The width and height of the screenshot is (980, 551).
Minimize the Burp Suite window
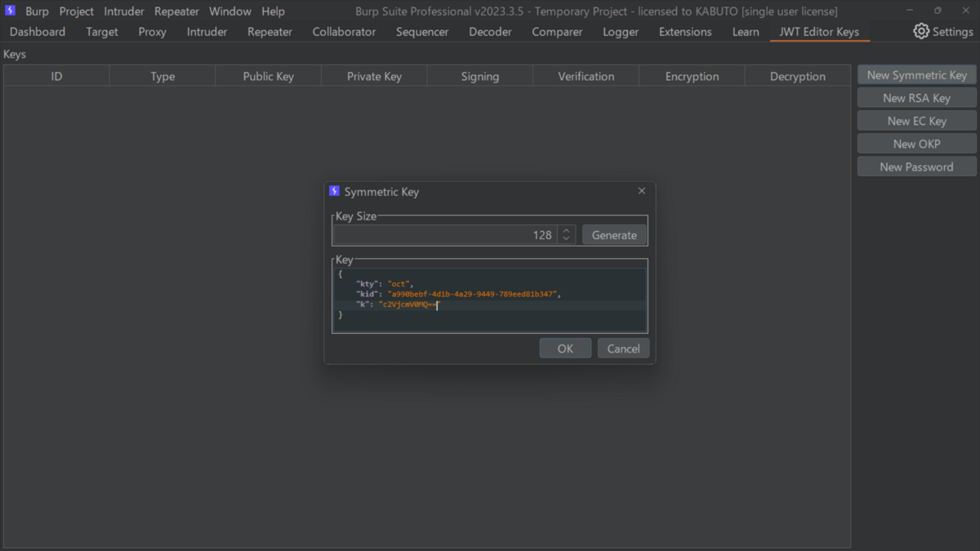click(x=910, y=11)
